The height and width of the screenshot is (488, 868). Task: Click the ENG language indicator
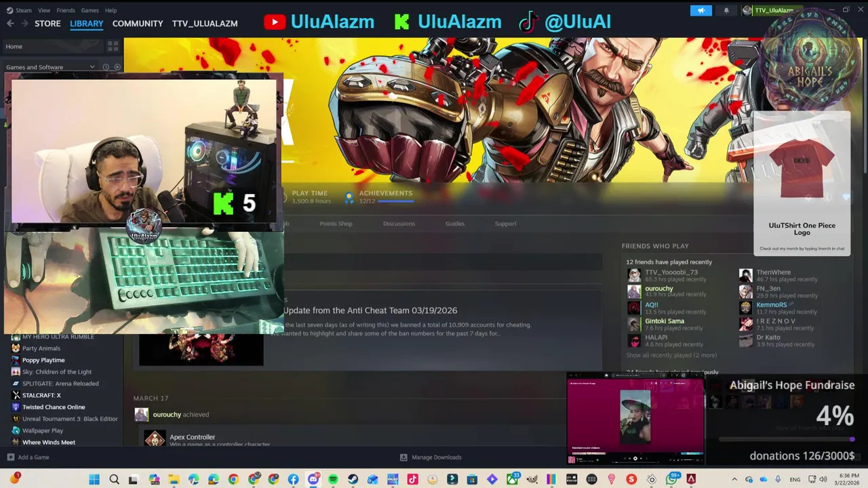[x=795, y=479]
